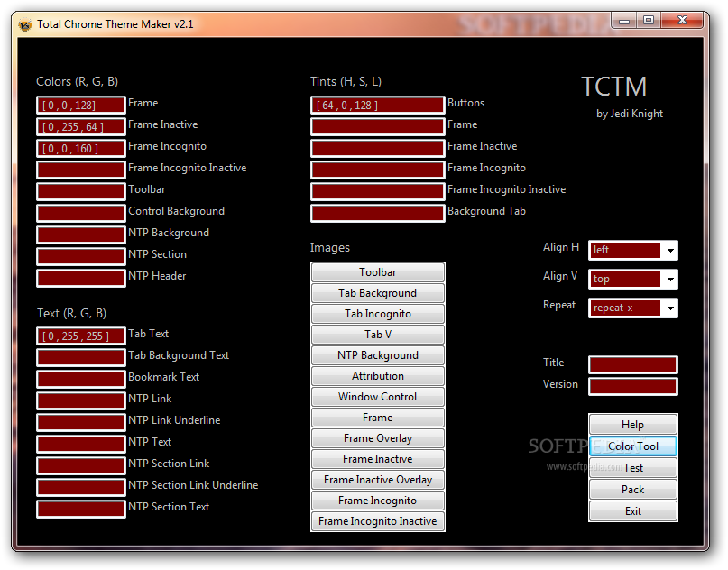Open the Help button
This screenshot has width=728, height=570.
[632, 424]
